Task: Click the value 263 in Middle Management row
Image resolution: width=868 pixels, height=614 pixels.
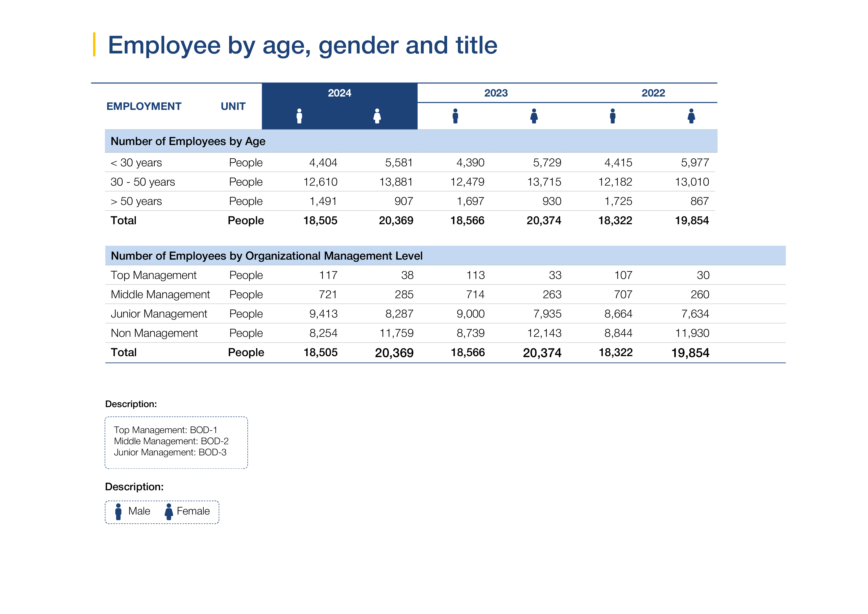Action: pos(552,295)
